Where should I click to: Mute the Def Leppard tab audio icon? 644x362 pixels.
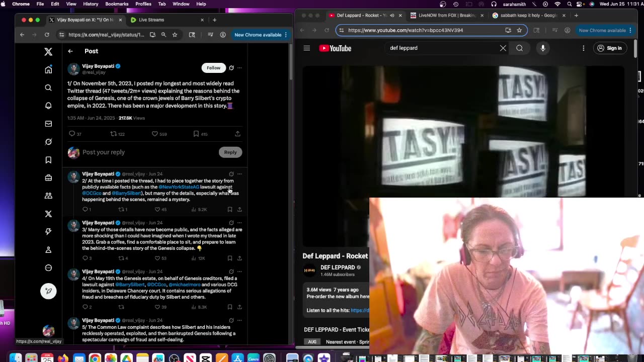point(392,15)
